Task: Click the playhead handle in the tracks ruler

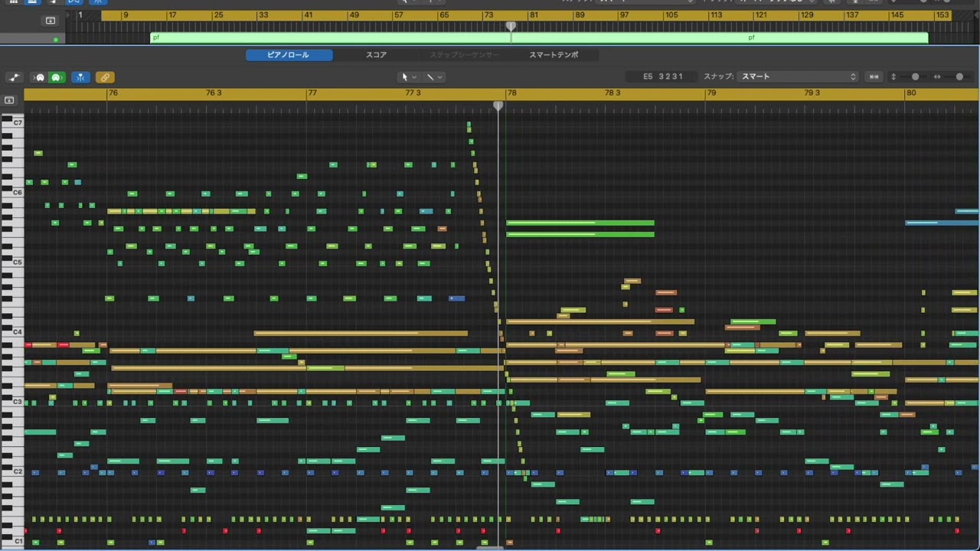Action: pyautogui.click(x=511, y=26)
